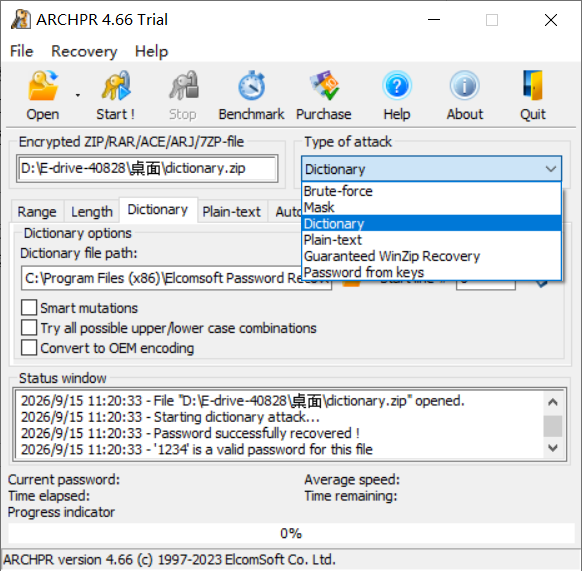
Task: Click status window scroll up arrow
Action: (x=553, y=402)
